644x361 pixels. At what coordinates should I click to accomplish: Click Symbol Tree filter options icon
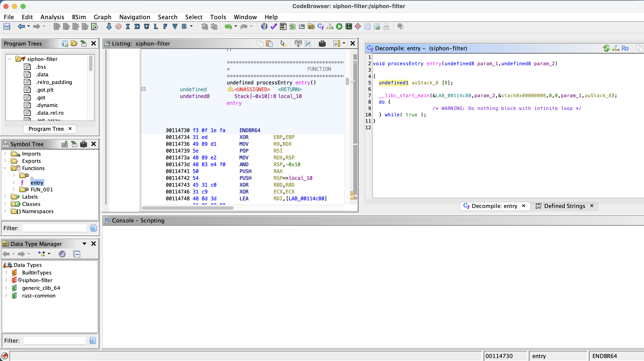93,228
